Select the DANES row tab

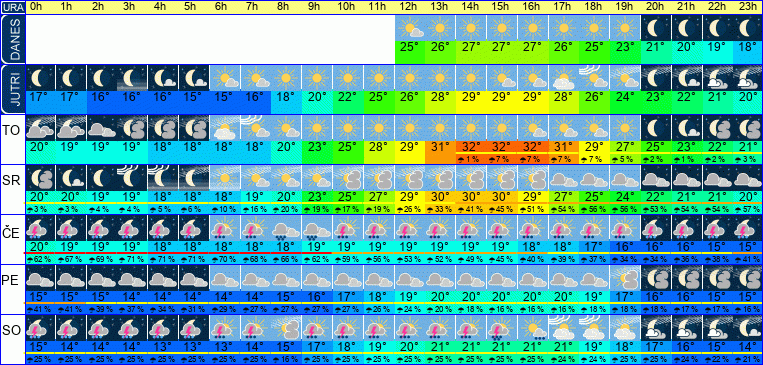12,39
